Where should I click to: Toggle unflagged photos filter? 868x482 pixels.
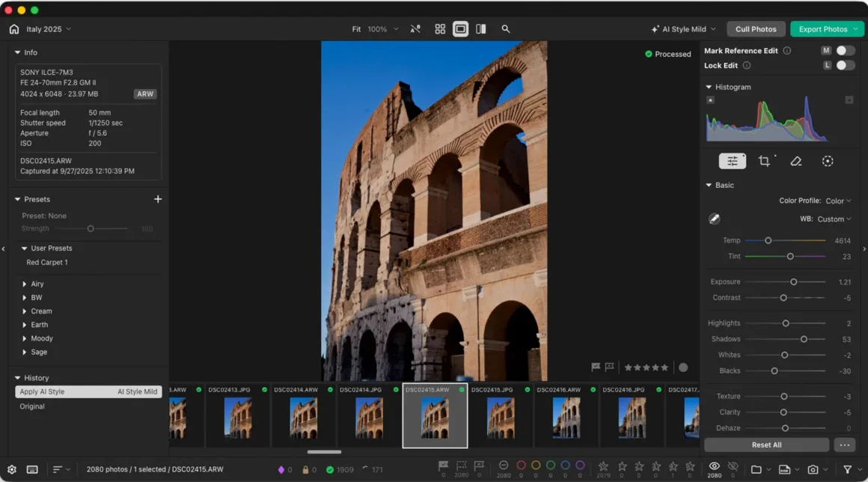pyautogui.click(x=461, y=466)
